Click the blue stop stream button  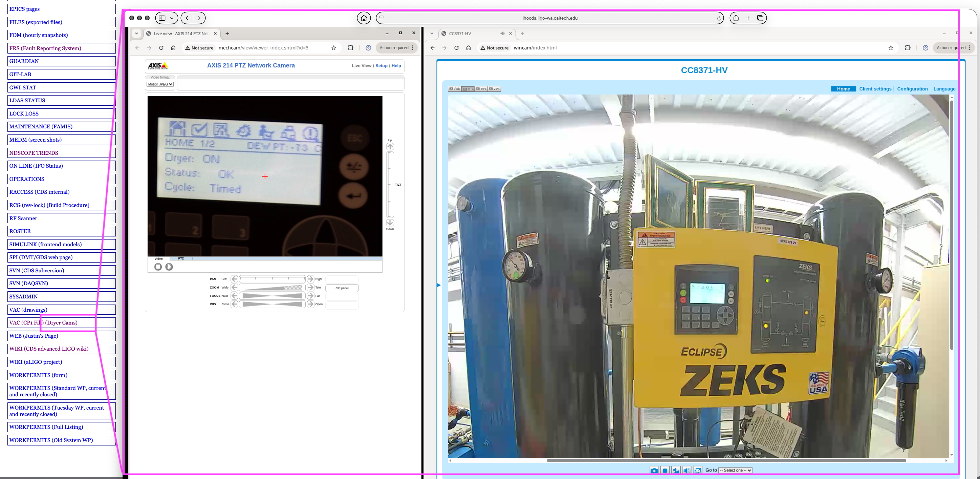665,471
